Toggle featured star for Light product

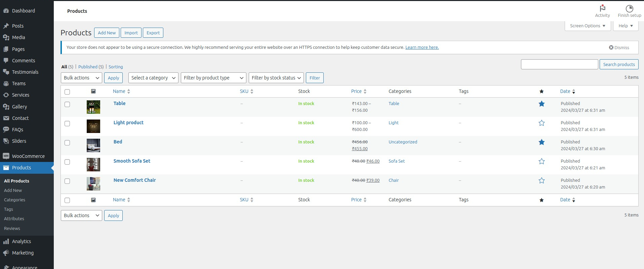[x=541, y=123]
